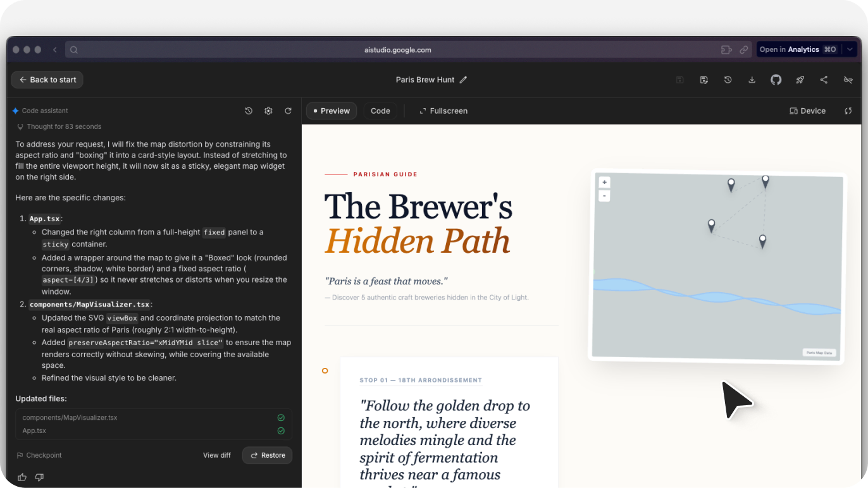The height and width of the screenshot is (488, 868).
Task: Give a thumbs down to the response
Action: 39,477
